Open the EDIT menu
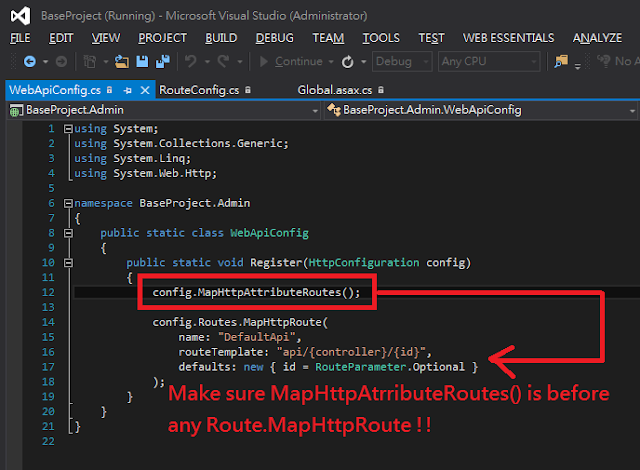This screenshot has width=640, height=470. (61, 38)
